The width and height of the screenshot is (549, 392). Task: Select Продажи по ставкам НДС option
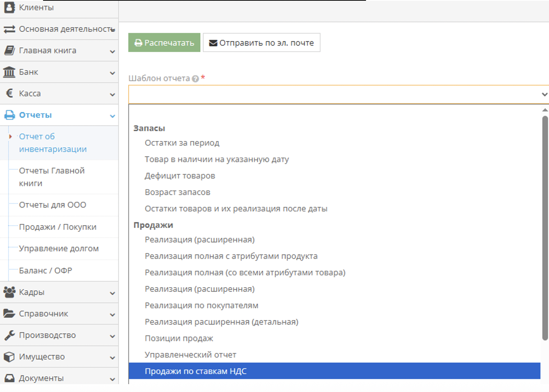click(196, 371)
